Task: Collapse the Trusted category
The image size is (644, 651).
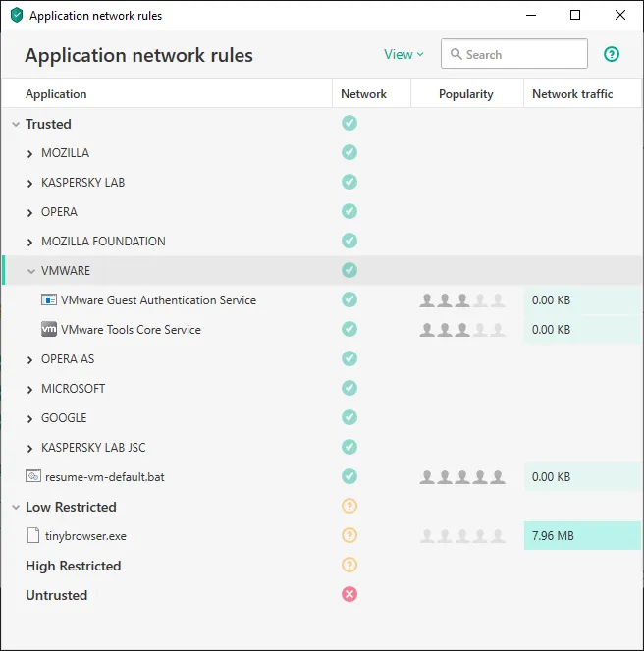Action: [x=15, y=125]
